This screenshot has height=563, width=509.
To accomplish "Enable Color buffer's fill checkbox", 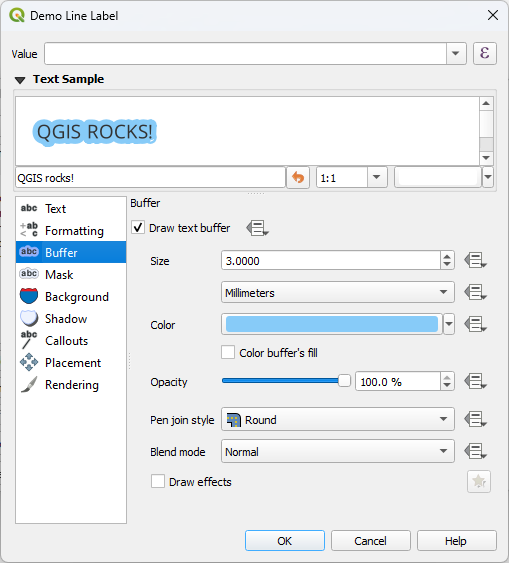I will click(x=228, y=353).
